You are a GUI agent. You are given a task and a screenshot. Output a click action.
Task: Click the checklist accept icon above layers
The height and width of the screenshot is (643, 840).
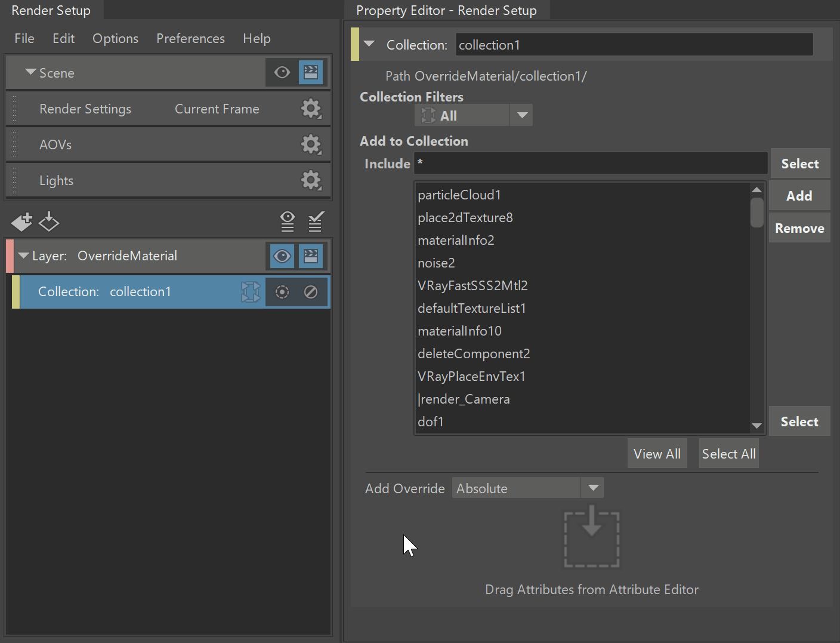pos(316,221)
